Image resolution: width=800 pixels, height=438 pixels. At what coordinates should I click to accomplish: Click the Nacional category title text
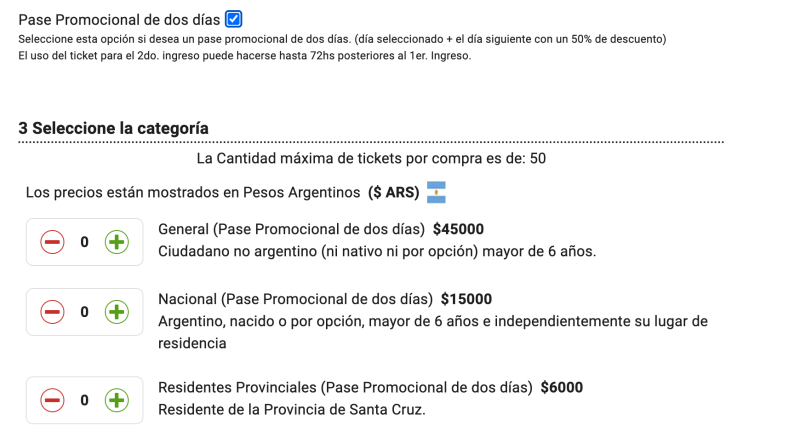click(x=296, y=299)
